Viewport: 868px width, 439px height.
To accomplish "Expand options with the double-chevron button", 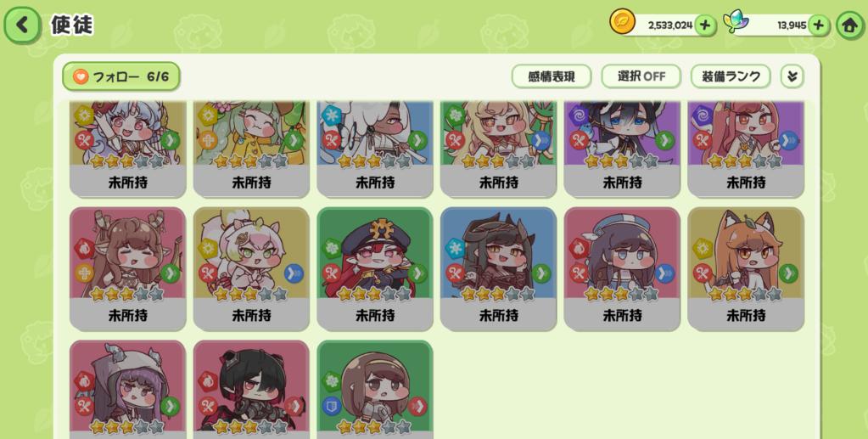I will click(x=792, y=76).
